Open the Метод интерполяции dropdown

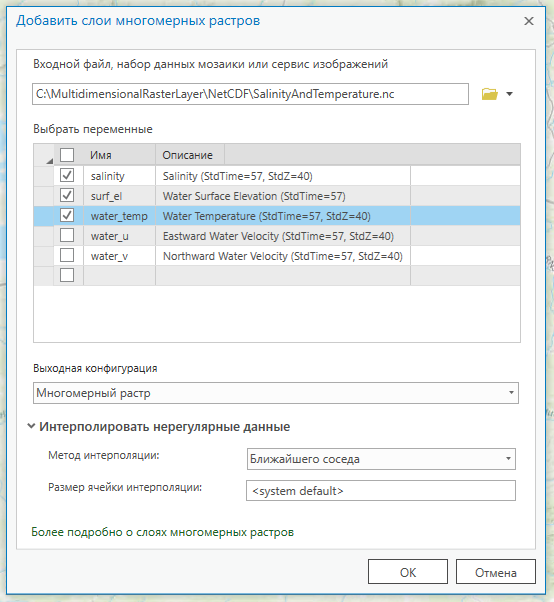coord(381,459)
